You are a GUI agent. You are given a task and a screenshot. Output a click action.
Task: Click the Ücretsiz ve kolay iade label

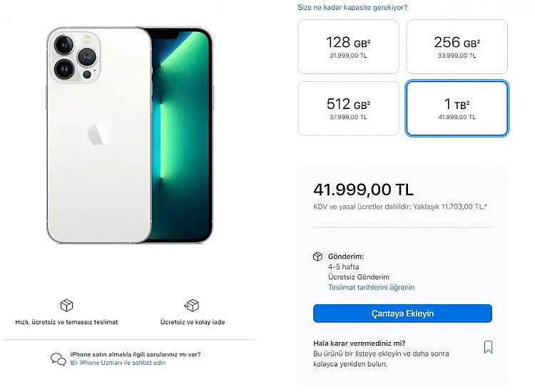193,321
